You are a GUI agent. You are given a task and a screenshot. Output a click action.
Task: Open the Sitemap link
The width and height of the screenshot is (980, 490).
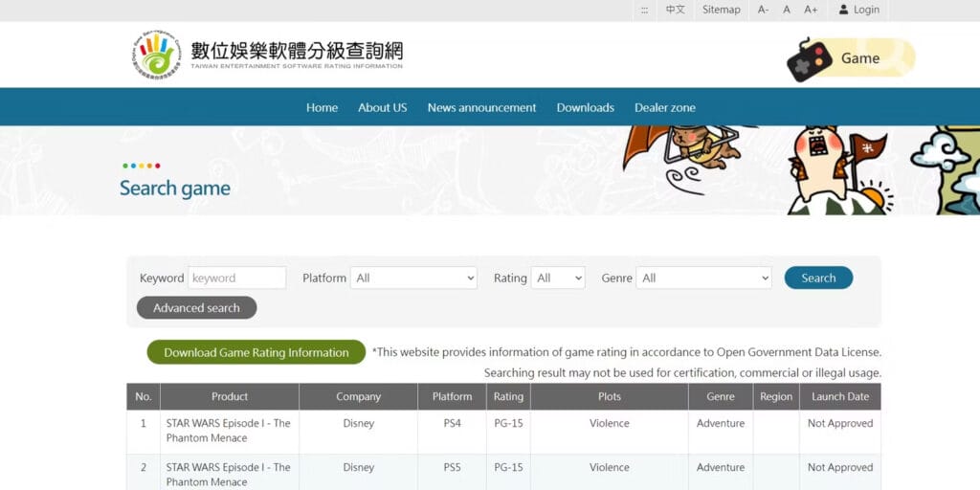pyautogui.click(x=721, y=10)
